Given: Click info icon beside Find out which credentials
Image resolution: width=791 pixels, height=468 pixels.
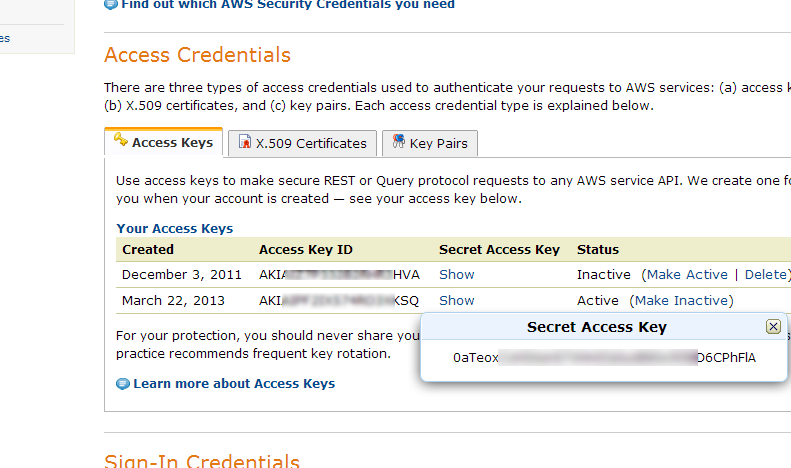Looking at the screenshot, I should [x=110, y=5].
